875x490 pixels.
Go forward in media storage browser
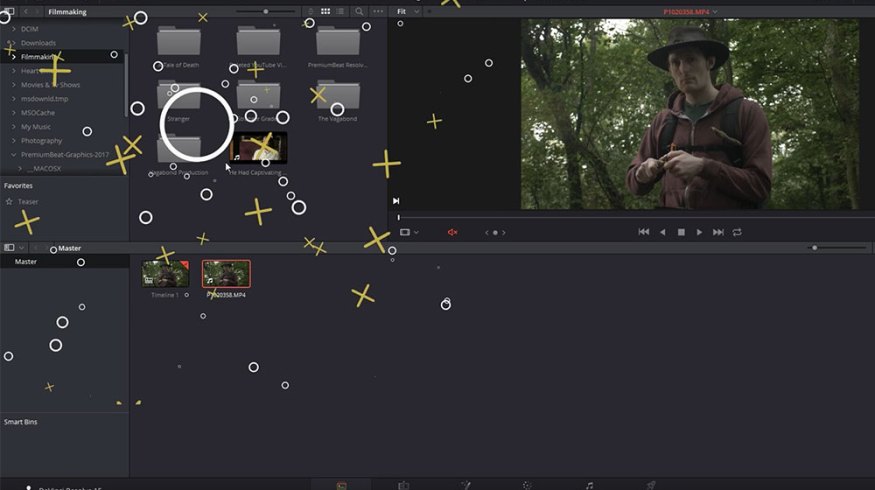tap(37, 12)
